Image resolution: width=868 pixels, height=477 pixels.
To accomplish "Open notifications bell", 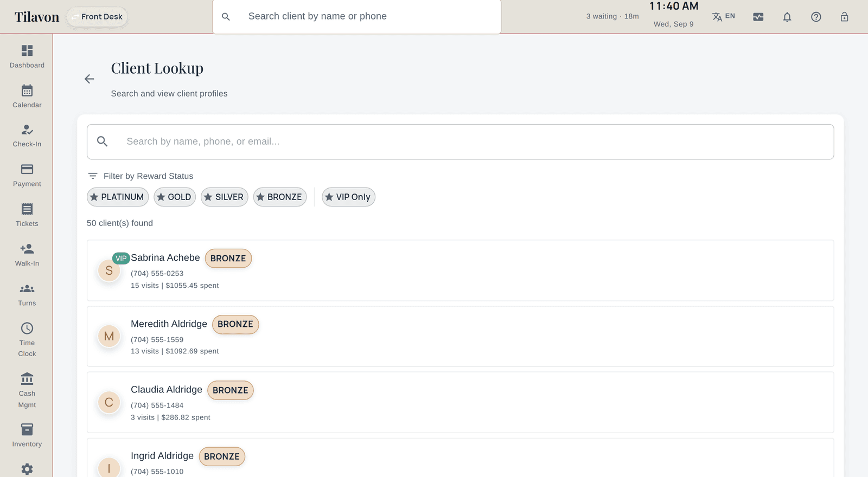I will (787, 17).
